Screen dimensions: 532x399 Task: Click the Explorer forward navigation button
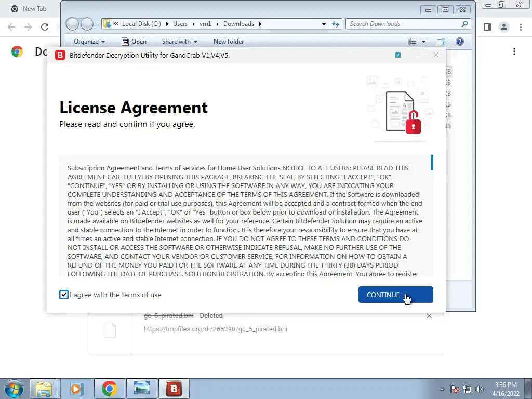pyautogui.click(x=87, y=24)
